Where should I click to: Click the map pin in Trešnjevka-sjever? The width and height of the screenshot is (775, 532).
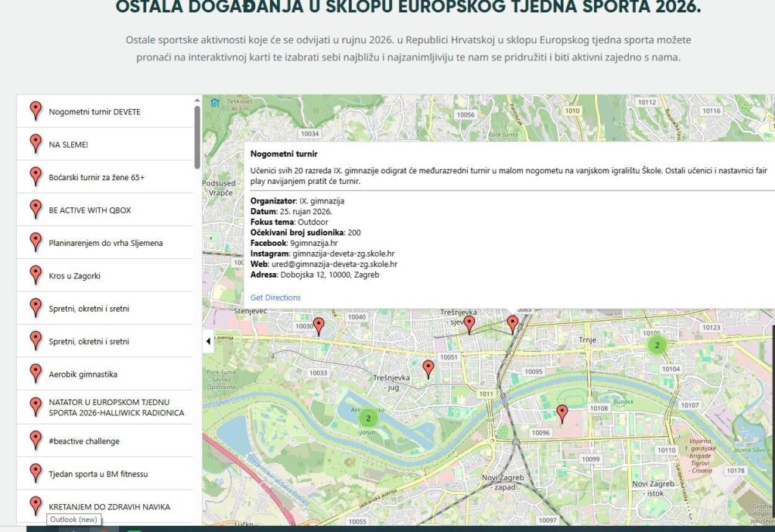[x=469, y=325]
